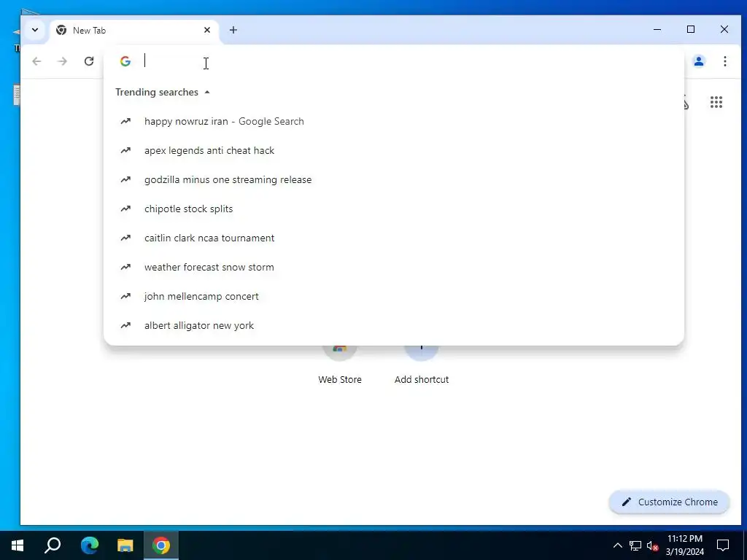This screenshot has height=560, width=747.
Task: Open the taskbar clock and date
Action: coord(684,545)
